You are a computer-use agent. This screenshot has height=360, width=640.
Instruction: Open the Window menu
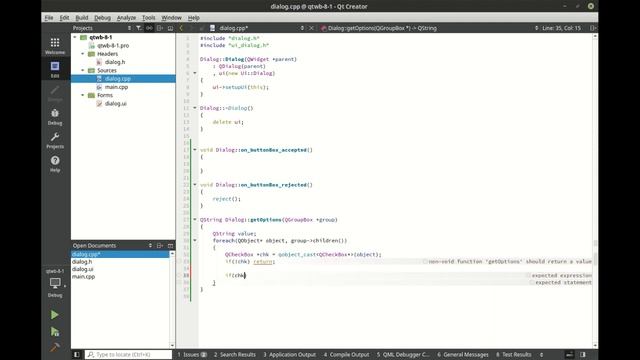[171, 18]
